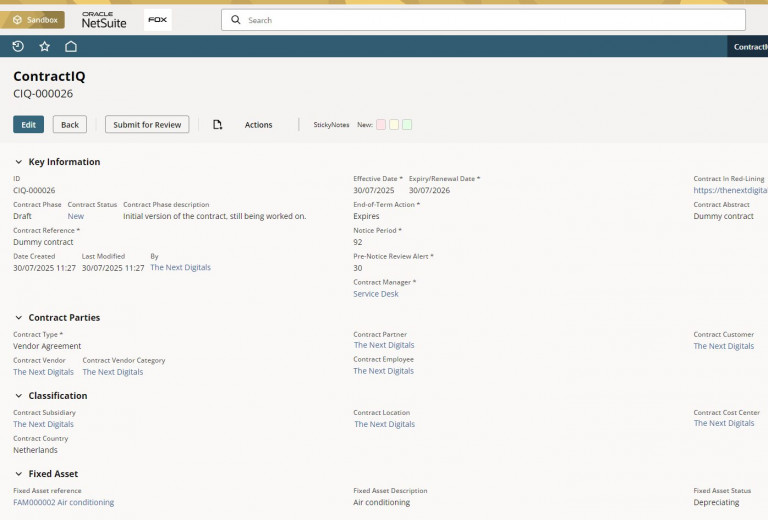Screen dimensions: 768x520
Task: Open the Contract Vendor Category link
Action: [113, 372]
